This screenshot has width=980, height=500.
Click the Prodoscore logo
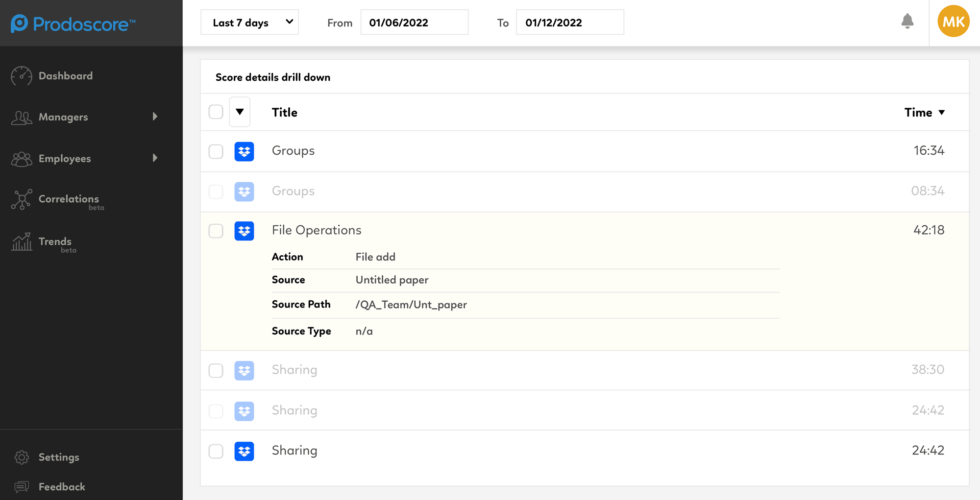(x=73, y=24)
